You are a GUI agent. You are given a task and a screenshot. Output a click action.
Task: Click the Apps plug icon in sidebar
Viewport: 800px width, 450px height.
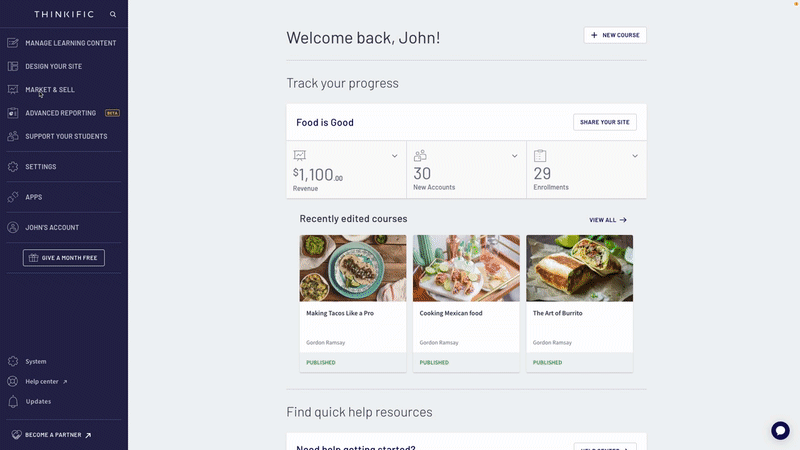click(x=13, y=197)
